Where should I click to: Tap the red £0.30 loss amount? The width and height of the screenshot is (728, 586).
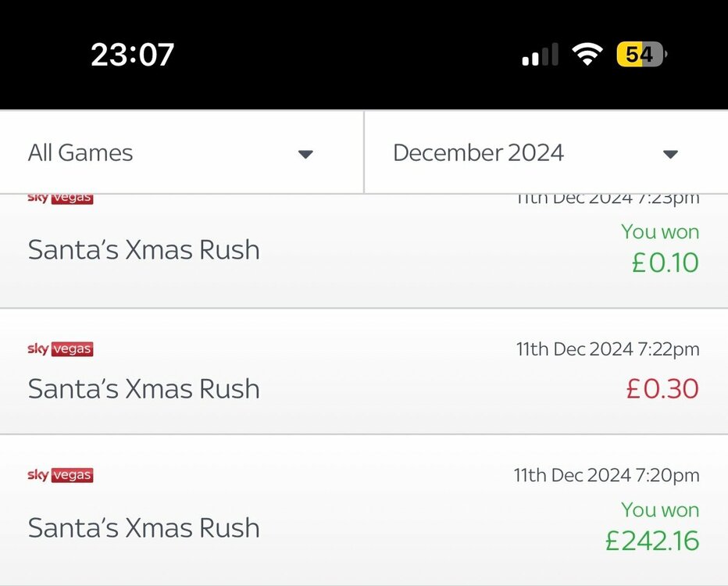662,388
